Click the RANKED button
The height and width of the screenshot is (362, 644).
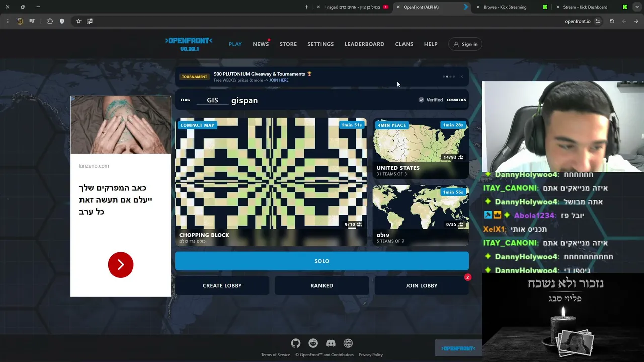tap(322, 286)
